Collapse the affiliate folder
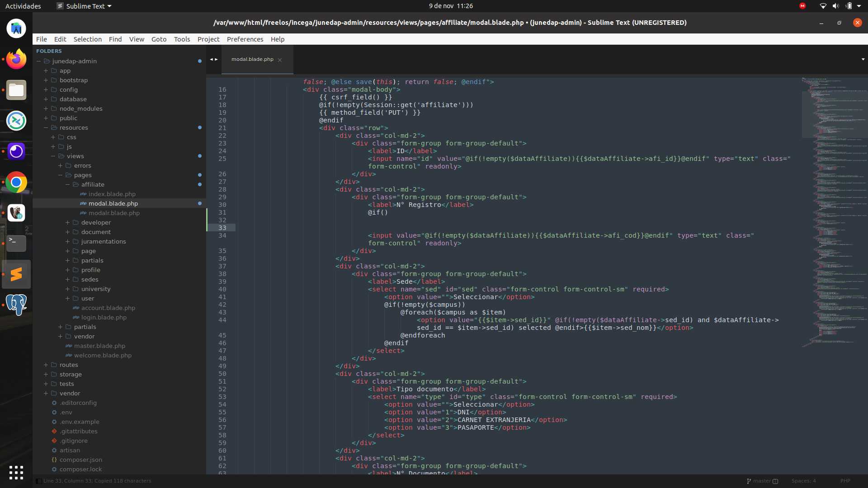The image size is (868, 488). click(67, 184)
